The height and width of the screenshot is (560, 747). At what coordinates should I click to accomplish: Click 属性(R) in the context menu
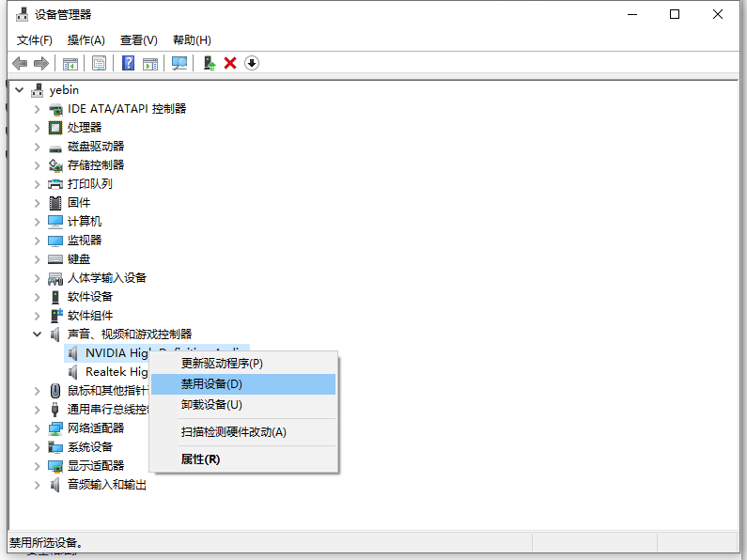(x=200, y=459)
